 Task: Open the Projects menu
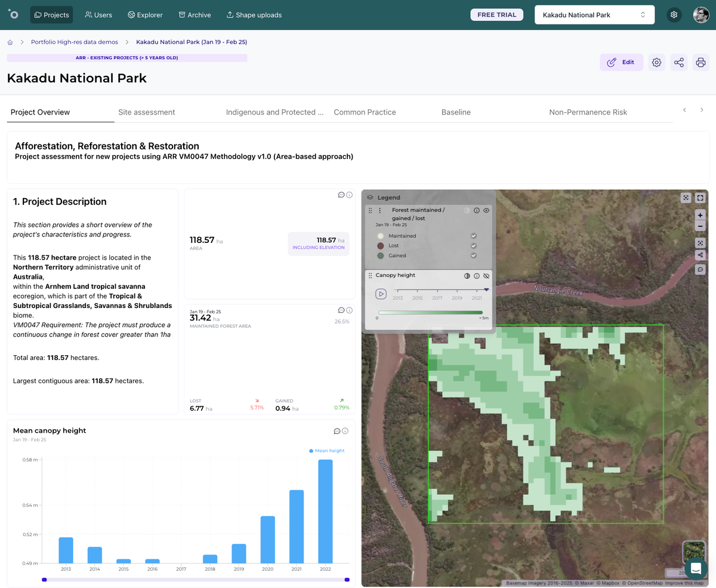[x=51, y=15]
